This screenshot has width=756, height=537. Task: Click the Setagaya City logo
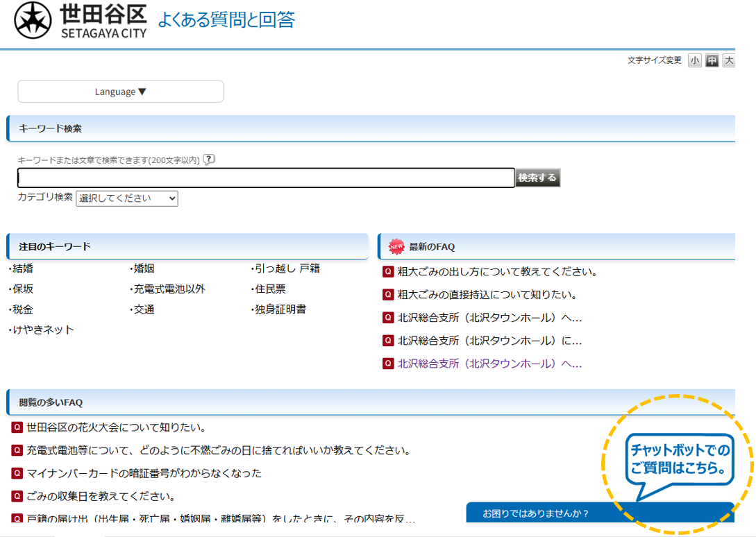(x=81, y=21)
